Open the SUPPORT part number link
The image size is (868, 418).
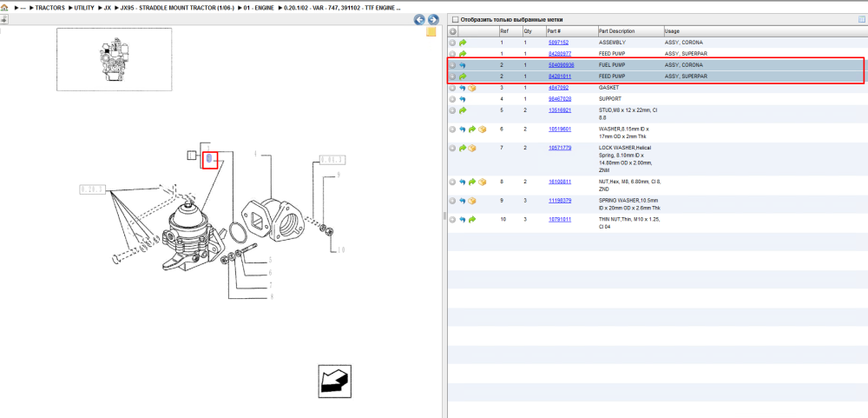point(559,99)
